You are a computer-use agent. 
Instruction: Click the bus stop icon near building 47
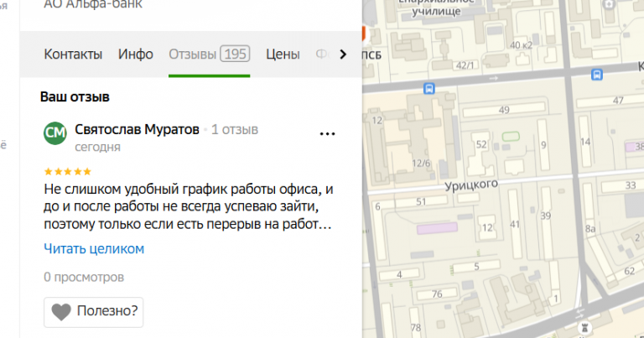(597, 75)
